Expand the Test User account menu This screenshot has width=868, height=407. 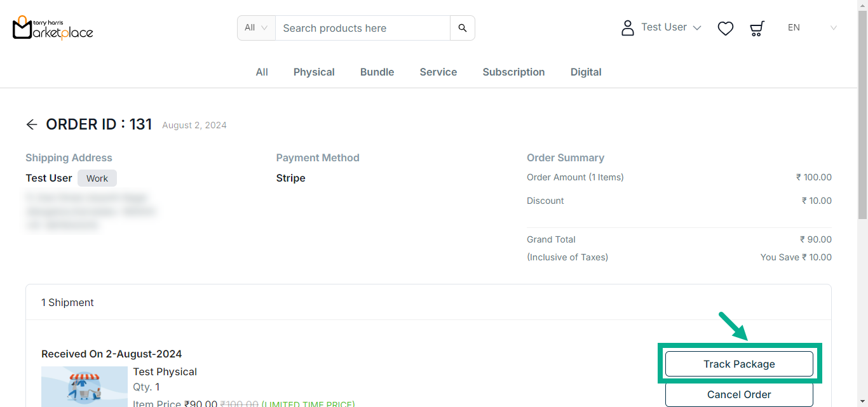point(671,27)
